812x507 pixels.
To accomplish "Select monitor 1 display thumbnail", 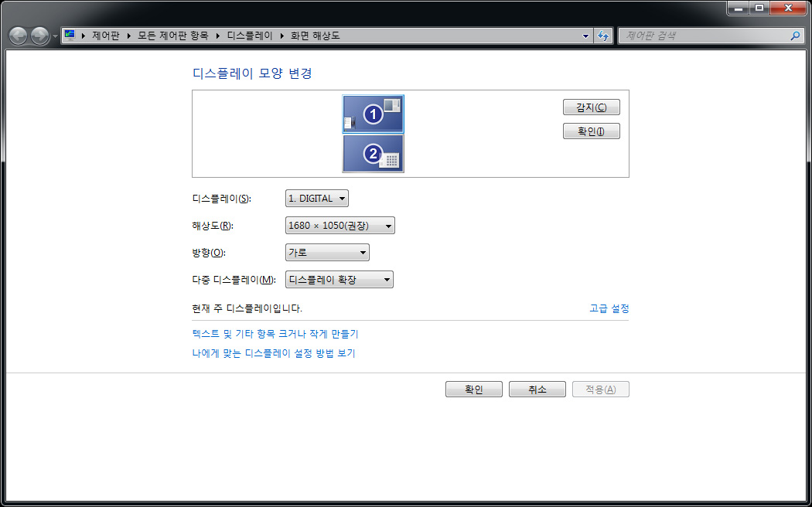I will (x=373, y=114).
